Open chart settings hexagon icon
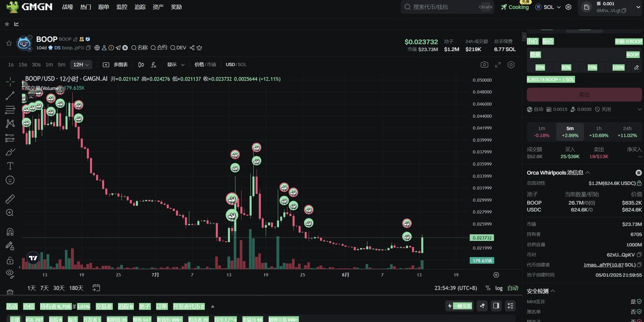Screen dimensions: 644x322 coord(511,64)
